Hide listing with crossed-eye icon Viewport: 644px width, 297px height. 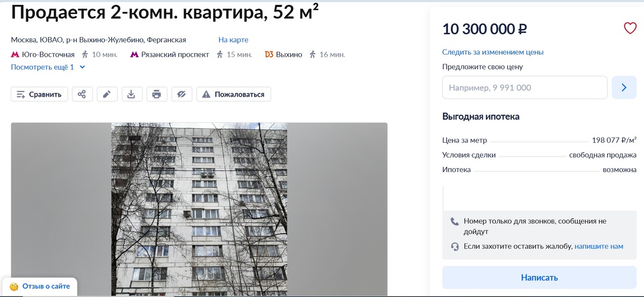pyautogui.click(x=181, y=94)
